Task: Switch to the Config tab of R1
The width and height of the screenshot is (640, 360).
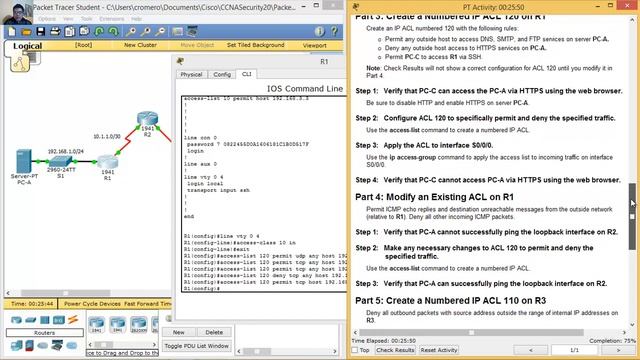Action: tap(222, 75)
